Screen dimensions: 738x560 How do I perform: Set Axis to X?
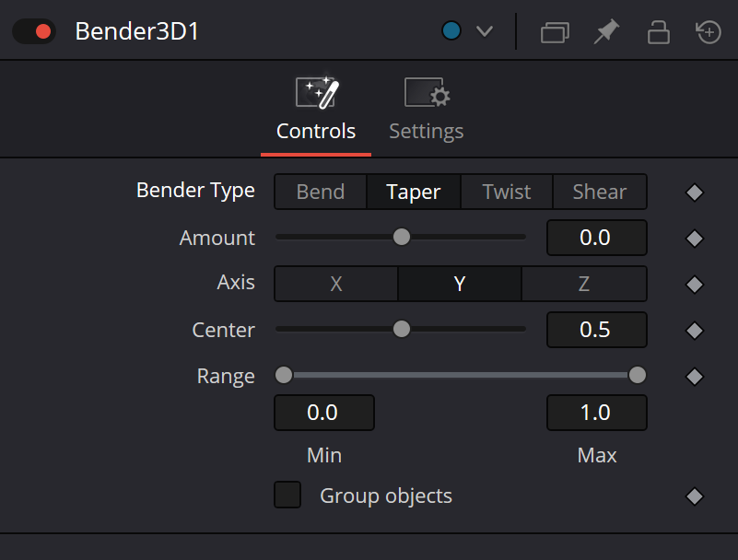click(x=336, y=284)
